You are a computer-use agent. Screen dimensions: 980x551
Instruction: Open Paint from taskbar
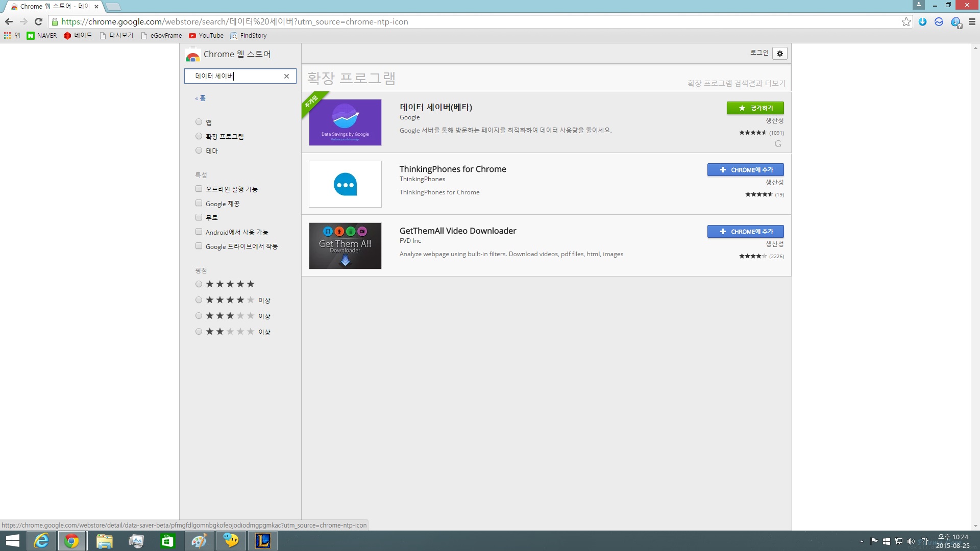199,541
